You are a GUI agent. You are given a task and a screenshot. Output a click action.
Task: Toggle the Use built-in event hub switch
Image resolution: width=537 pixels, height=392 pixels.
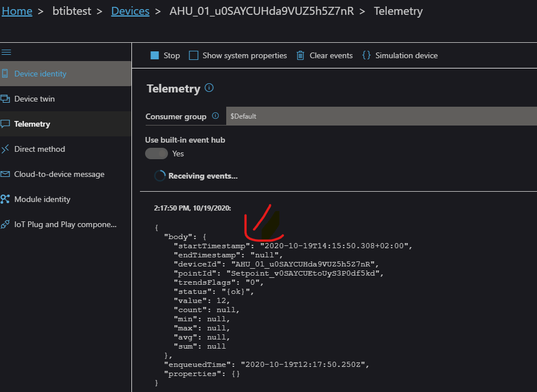click(157, 153)
